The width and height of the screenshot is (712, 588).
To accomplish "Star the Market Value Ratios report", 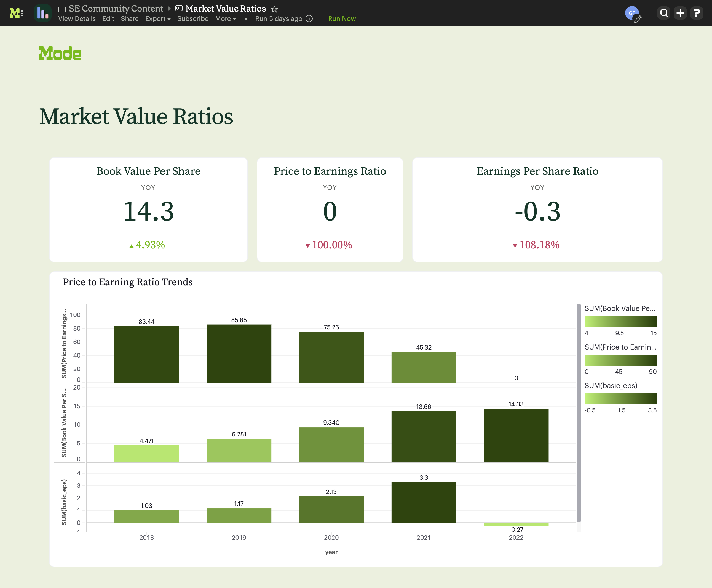I will pyautogui.click(x=274, y=9).
